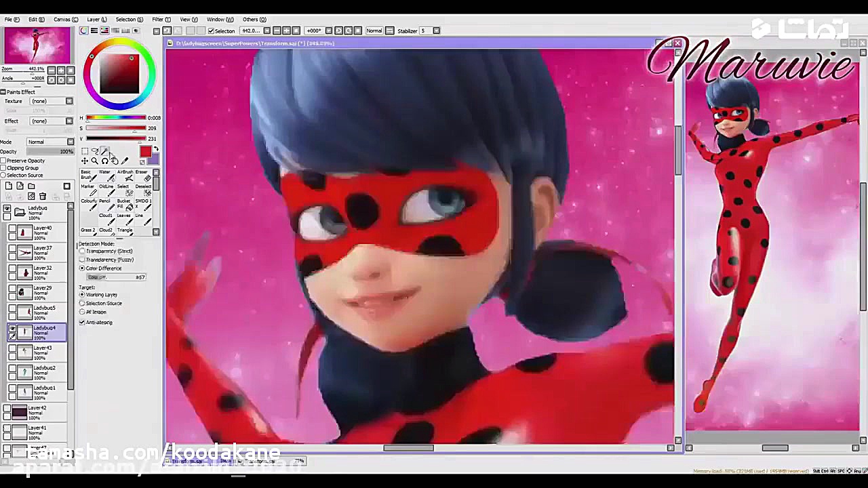Choose the lasso selection tool

click(94, 151)
